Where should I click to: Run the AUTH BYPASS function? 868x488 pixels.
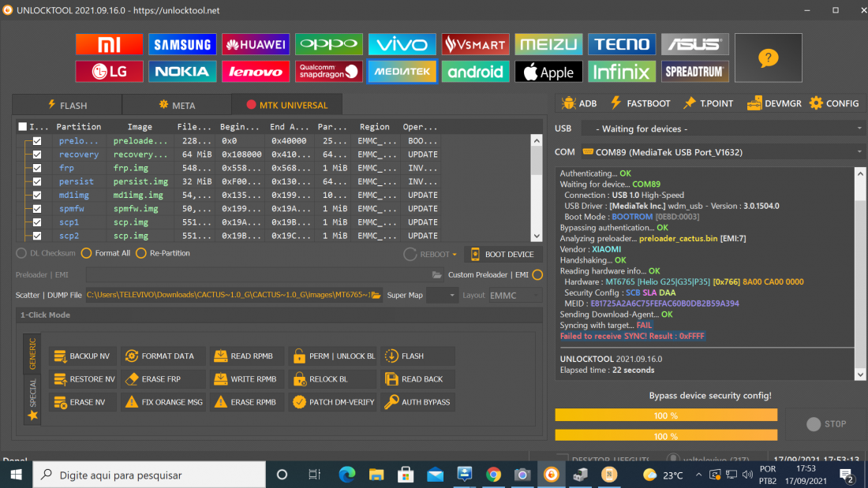[x=418, y=402]
